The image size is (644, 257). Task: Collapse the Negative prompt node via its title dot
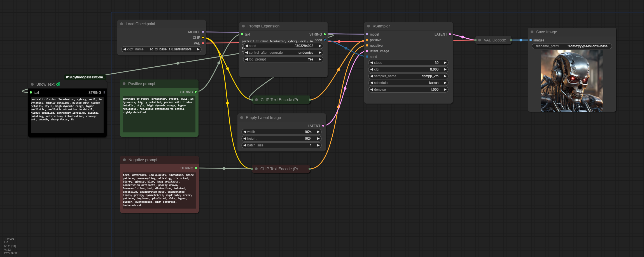tap(124, 160)
